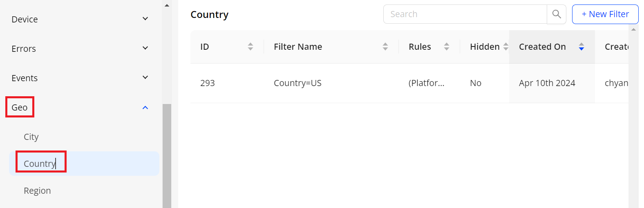
Task: Select the Country filter category
Action: (x=40, y=164)
